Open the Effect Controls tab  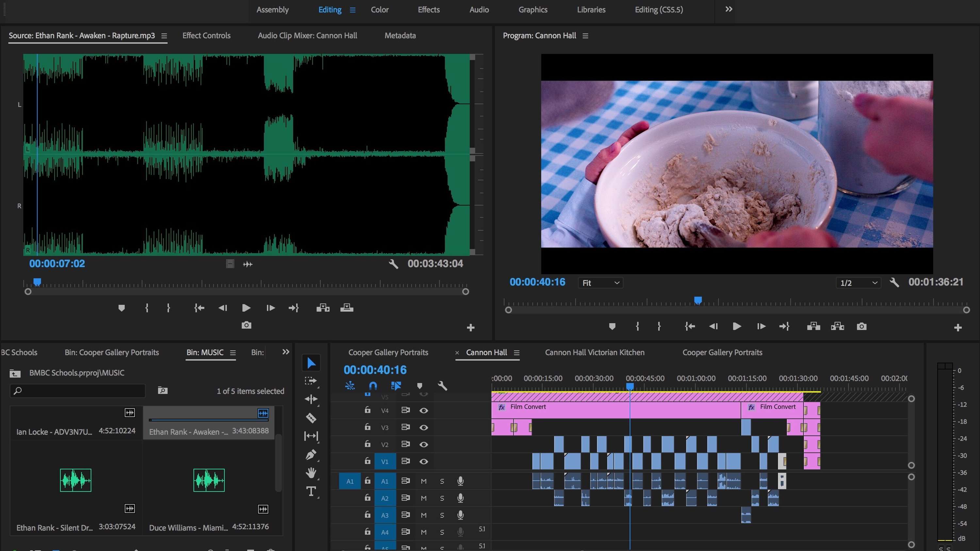(x=206, y=36)
